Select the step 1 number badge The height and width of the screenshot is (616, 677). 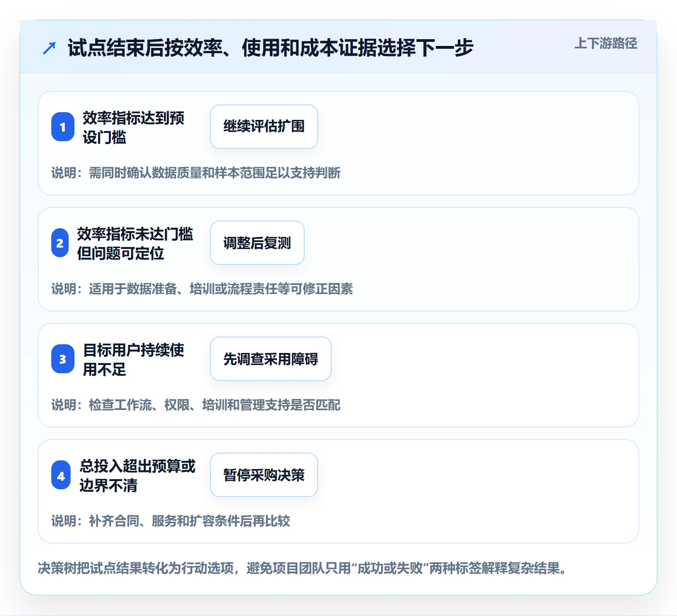pyautogui.click(x=63, y=127)
